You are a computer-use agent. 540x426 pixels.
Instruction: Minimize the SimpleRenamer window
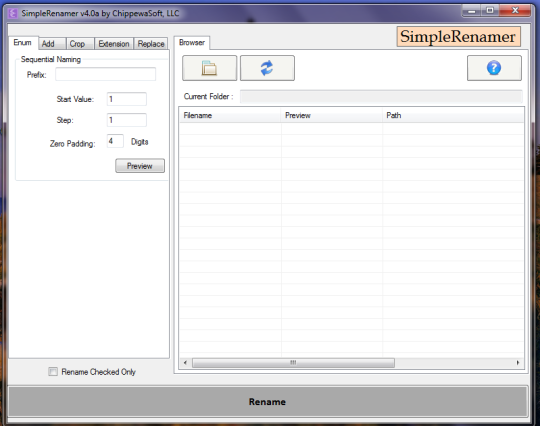[x=471, y=11]
